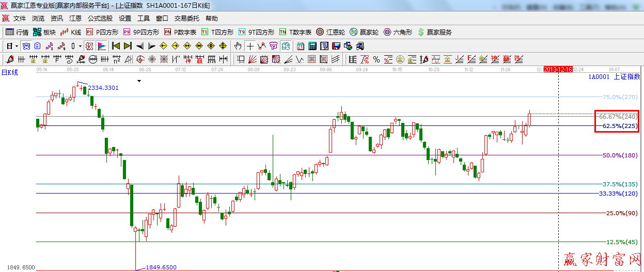Open the 交易委托 menu

tap(187, 18)
